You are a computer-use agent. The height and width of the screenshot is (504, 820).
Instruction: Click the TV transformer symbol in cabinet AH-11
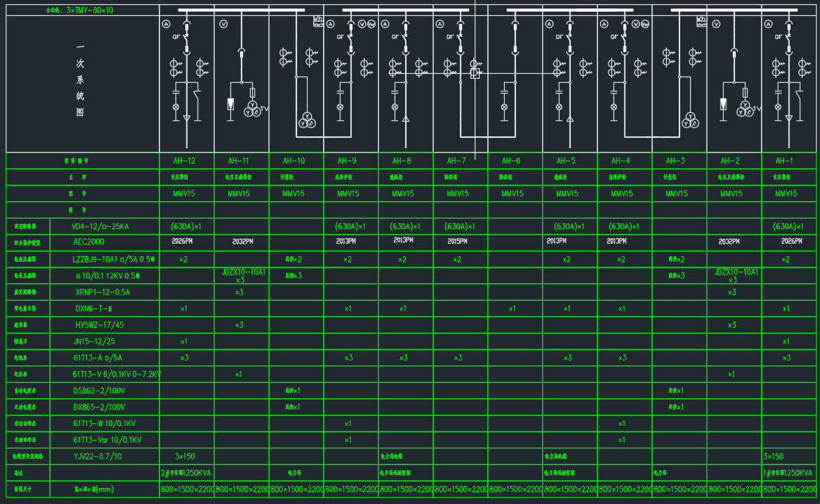point(252,108)
